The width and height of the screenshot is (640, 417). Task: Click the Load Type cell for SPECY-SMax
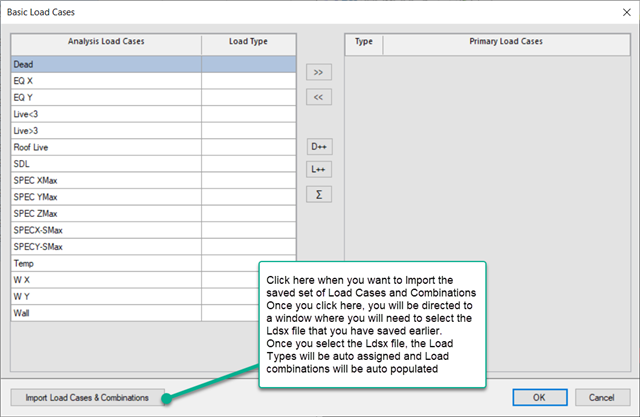[x=249, y=247]
